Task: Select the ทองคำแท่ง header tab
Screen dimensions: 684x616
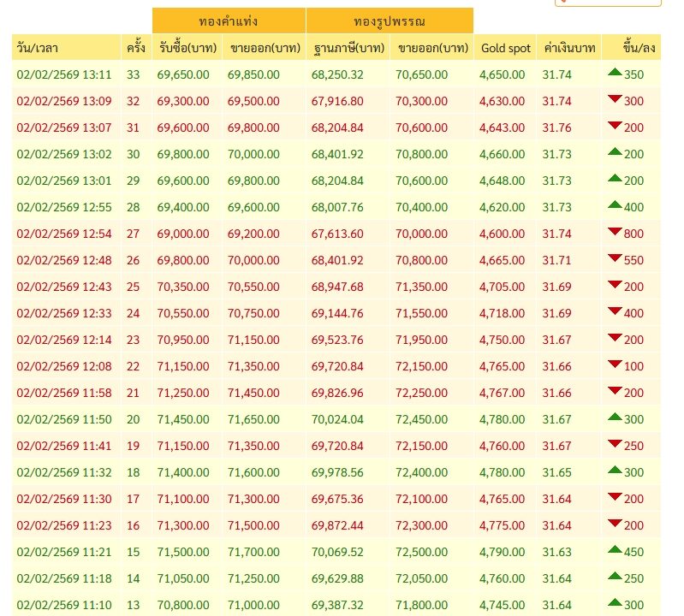Action: tap(228, 21)
